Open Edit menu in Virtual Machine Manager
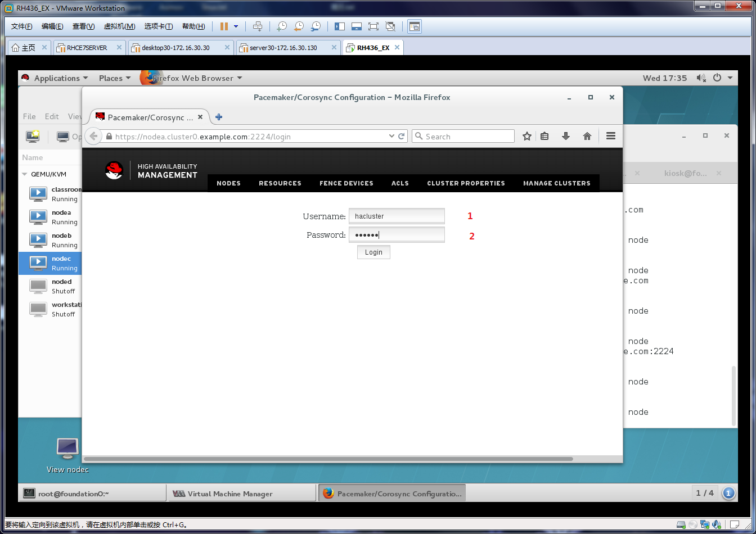The height and width of the screenshot is (534, 756). pyautogui.click(x=52, y=116)
